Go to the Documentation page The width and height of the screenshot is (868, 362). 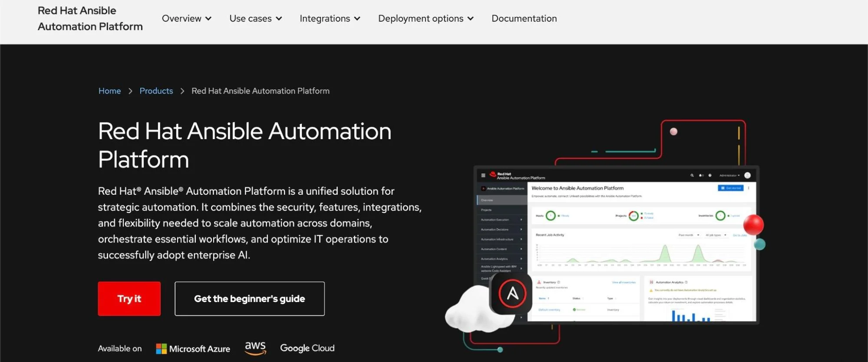point(524,18)
